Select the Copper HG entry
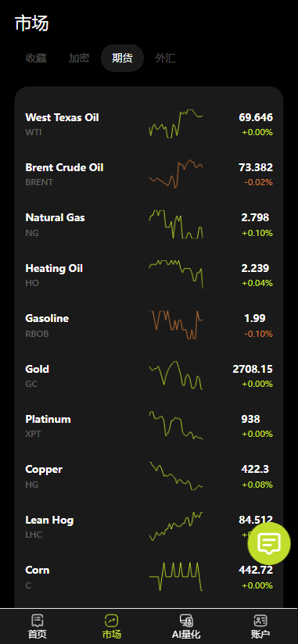298x644 pixels. [x=149, y=476]
